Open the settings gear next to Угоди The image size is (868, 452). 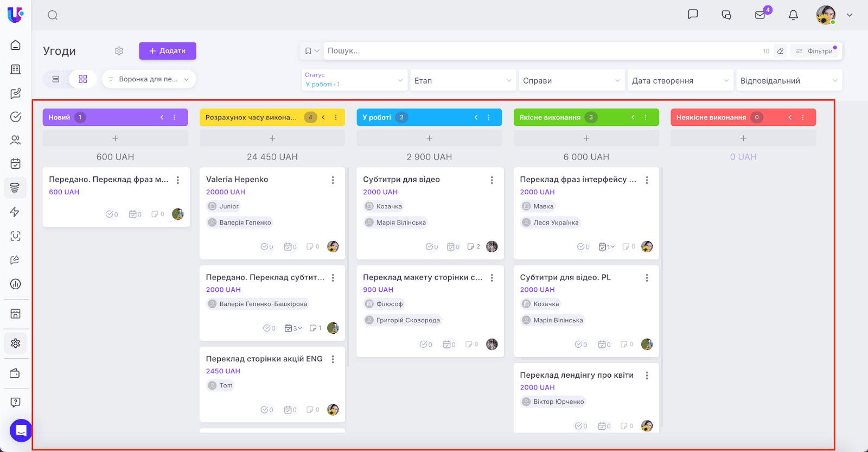click(x=119, y=51)
